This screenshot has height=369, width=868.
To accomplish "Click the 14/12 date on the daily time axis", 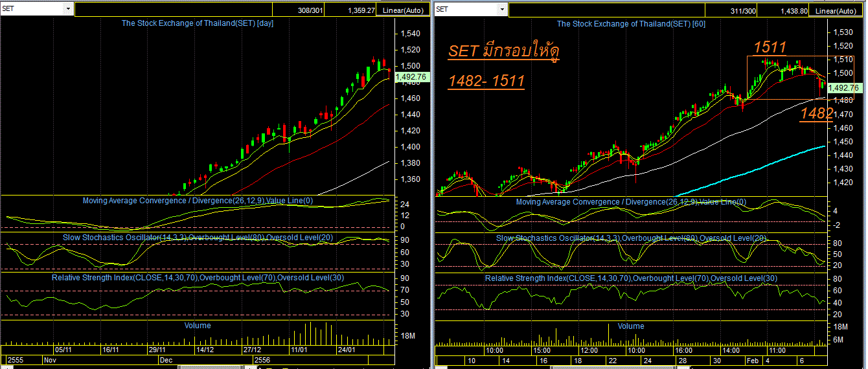I will click(x=205, y=350).
